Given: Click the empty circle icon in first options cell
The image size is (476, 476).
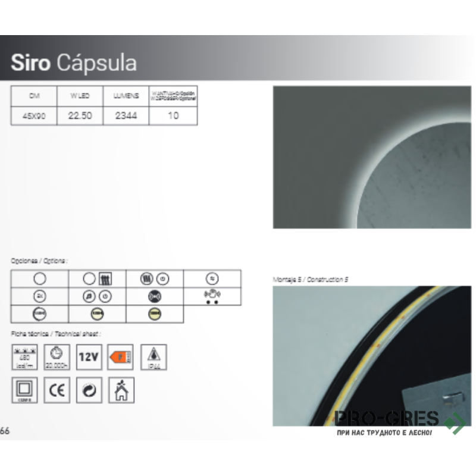Looking at the screenshot, I should pyautogui.click(x=39, y=278).
